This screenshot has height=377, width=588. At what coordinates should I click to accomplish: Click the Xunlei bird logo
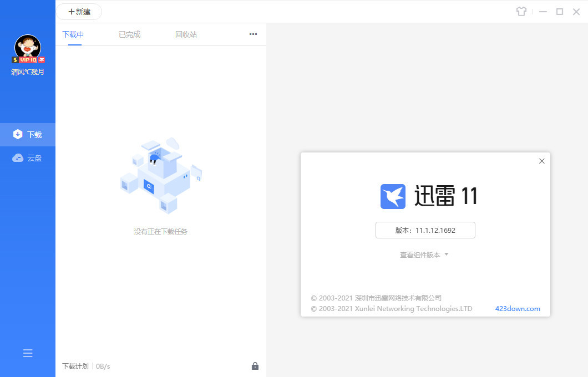click(x=393, y=196)
